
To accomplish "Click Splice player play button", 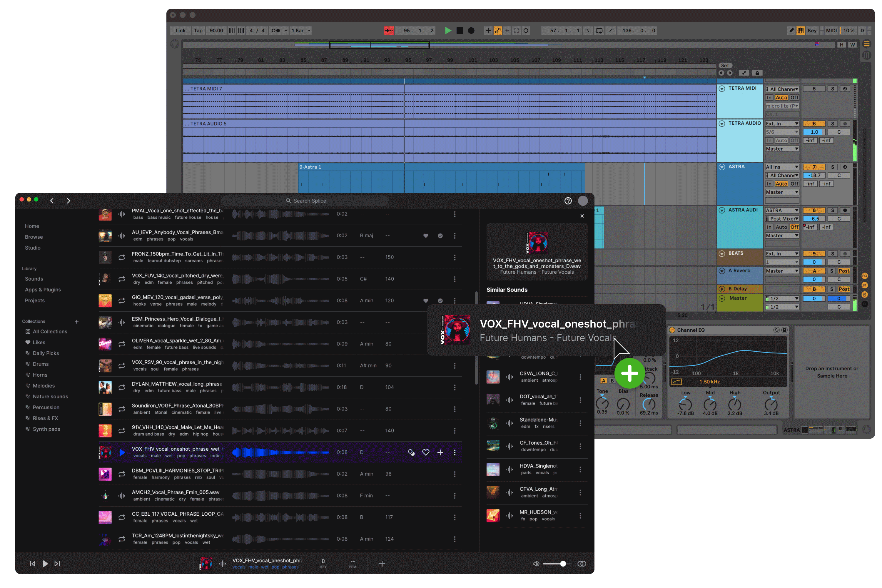I will coord(45,564).
